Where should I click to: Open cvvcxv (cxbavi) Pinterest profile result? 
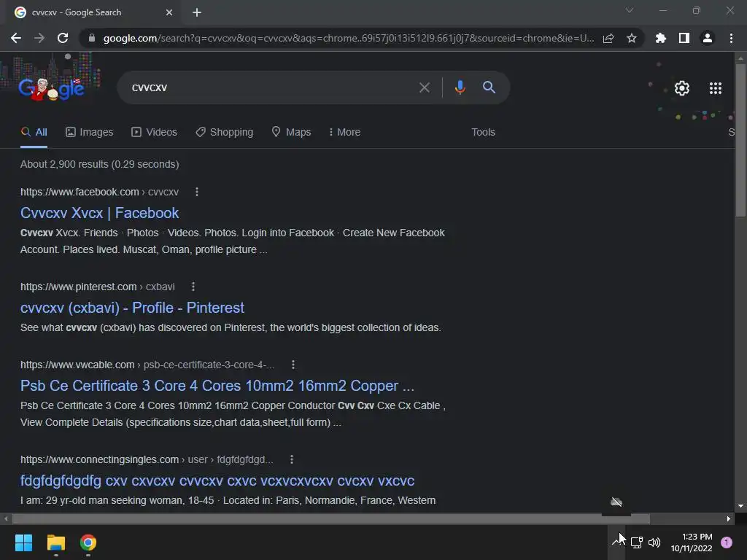132,308
